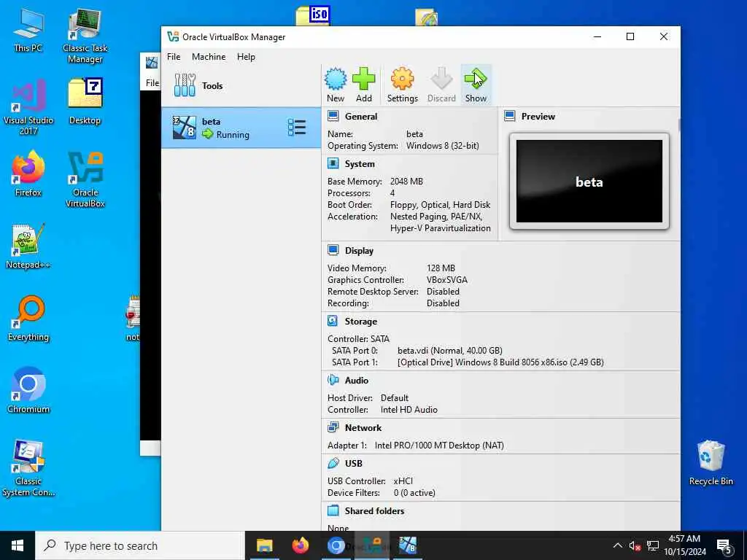Image resolution: width=747 pixels, height=560 pixels.
Task: Click the New virtual machine icon
Action: (336, 79)
